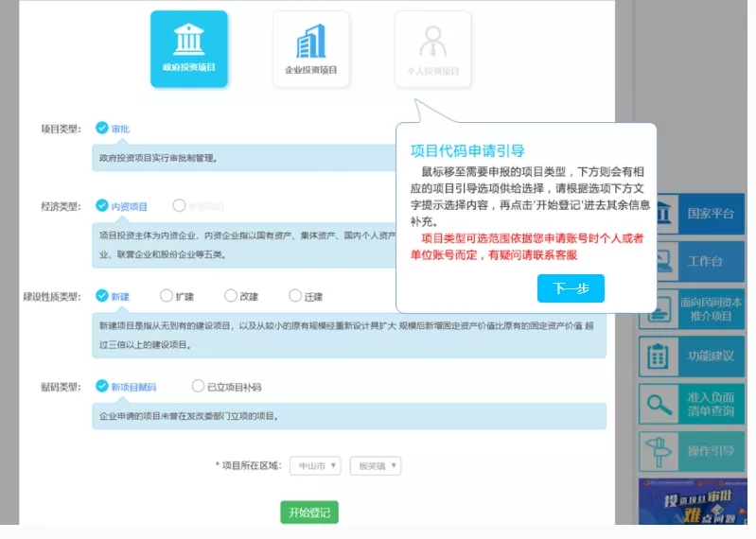Select the 审批 project type option
756x539 pixels.
click(113, 129)
